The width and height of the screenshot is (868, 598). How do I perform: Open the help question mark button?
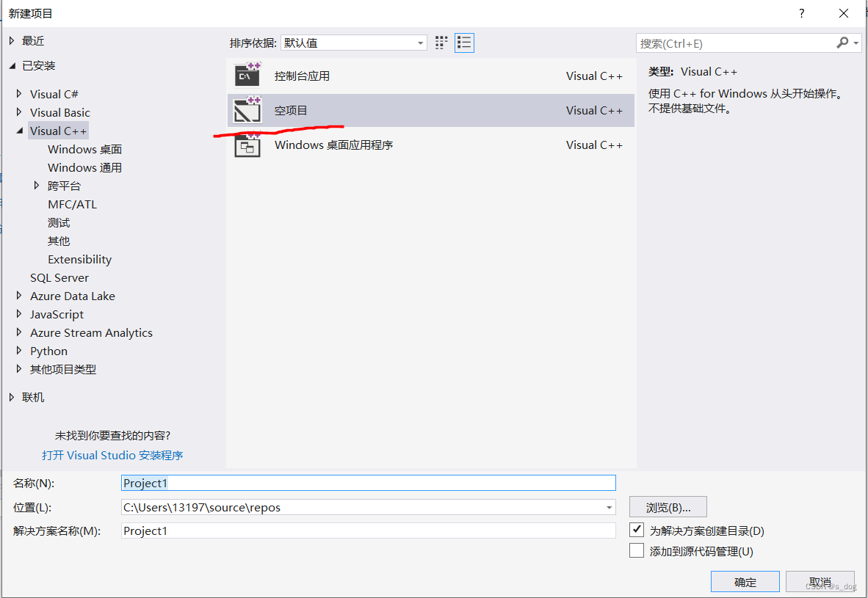point(802,13)
